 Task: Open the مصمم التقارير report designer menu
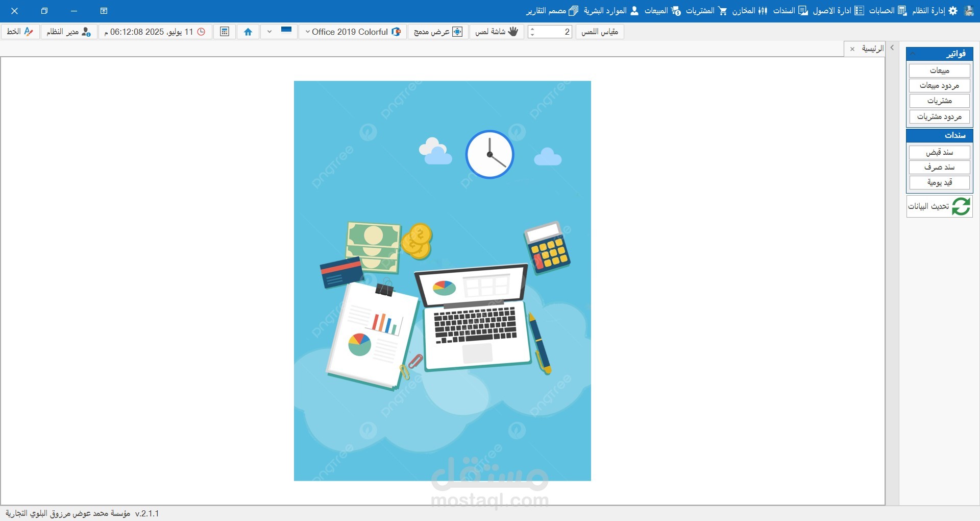pyautogui.click(x=552, y=11)
